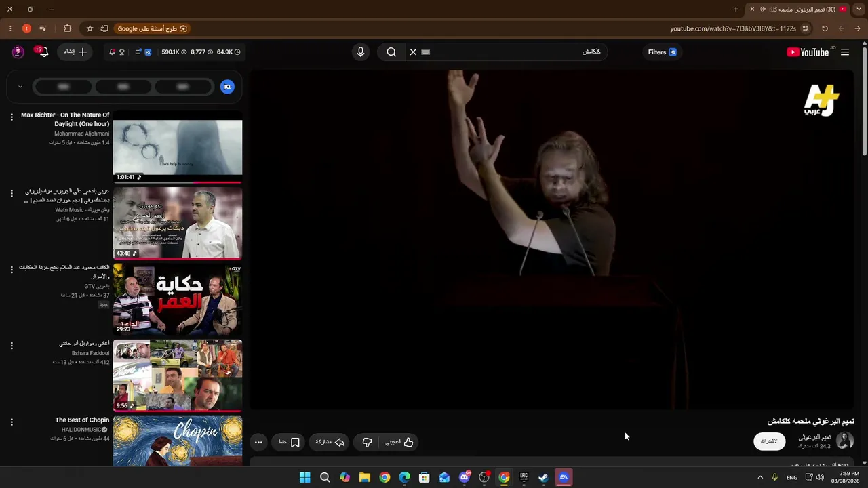Click the AJ+ watermark logo in the player
868x488 pixels.
click(x=821, y=100)
